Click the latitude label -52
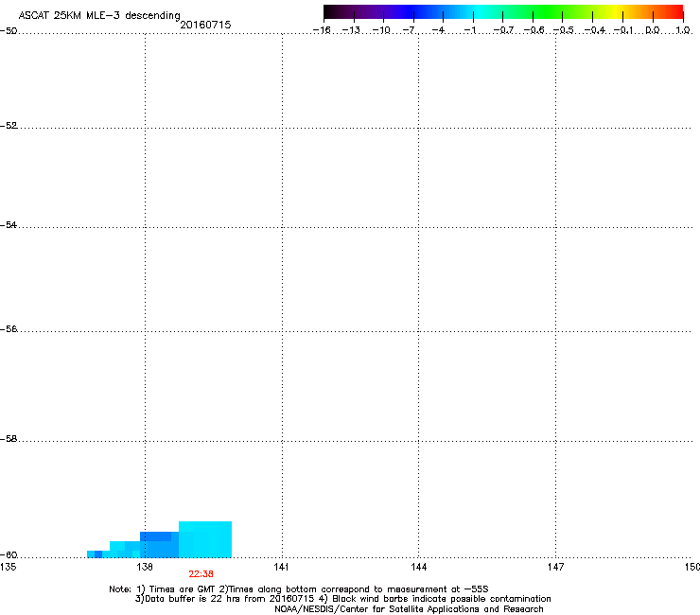 tap(9, 126)
